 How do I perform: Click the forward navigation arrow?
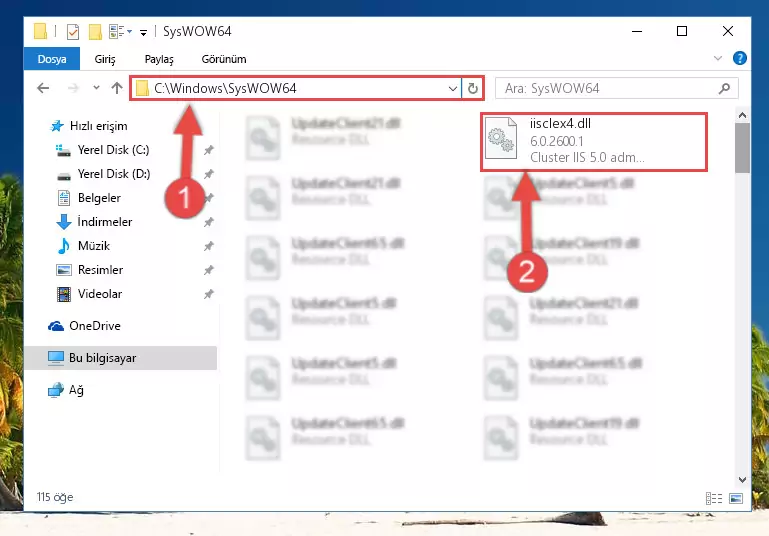(x=73, y=88)
